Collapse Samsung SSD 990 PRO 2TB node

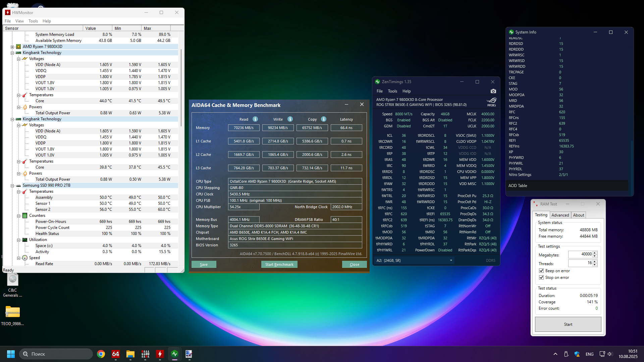pos(12,186)
